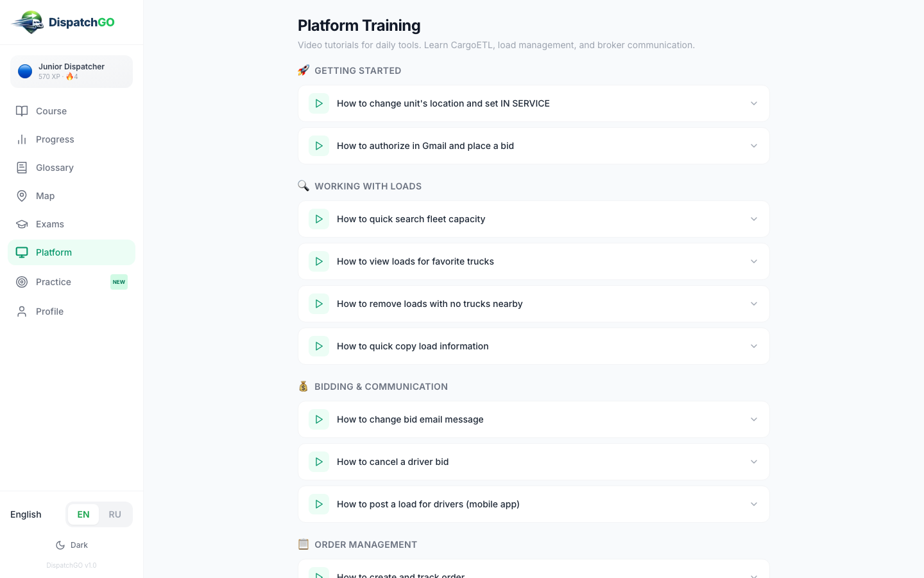Click the DispatchGO truck logo icon

tap(27, 22)
